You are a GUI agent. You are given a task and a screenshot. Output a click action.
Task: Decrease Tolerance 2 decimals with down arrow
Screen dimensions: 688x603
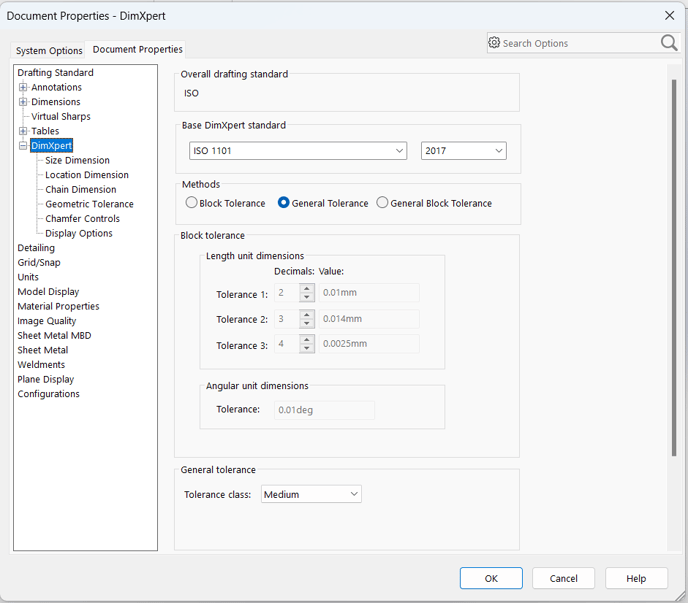tap(307, 323)
